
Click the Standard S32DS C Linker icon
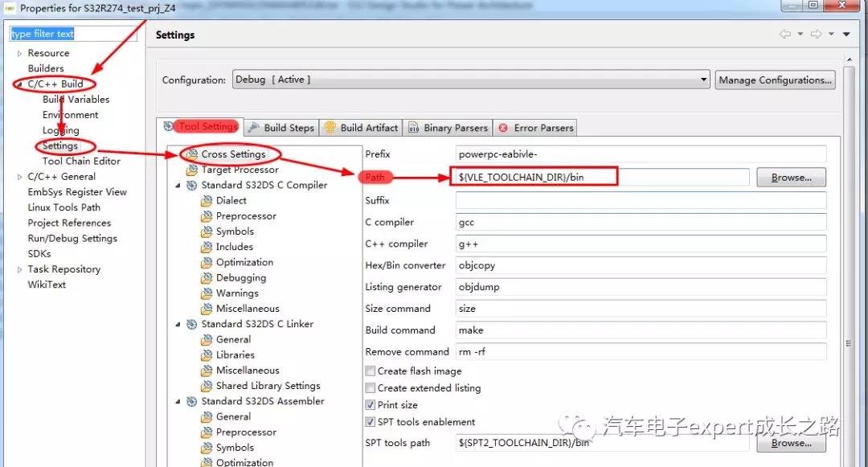[x=191, y=325]
